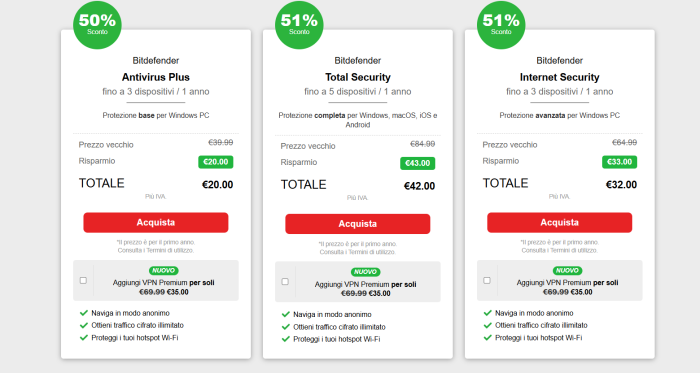Click the €33.00 Risparmio badge for Internet Security
The width and height of the screenshot is (700, 373).
[619, 162]
